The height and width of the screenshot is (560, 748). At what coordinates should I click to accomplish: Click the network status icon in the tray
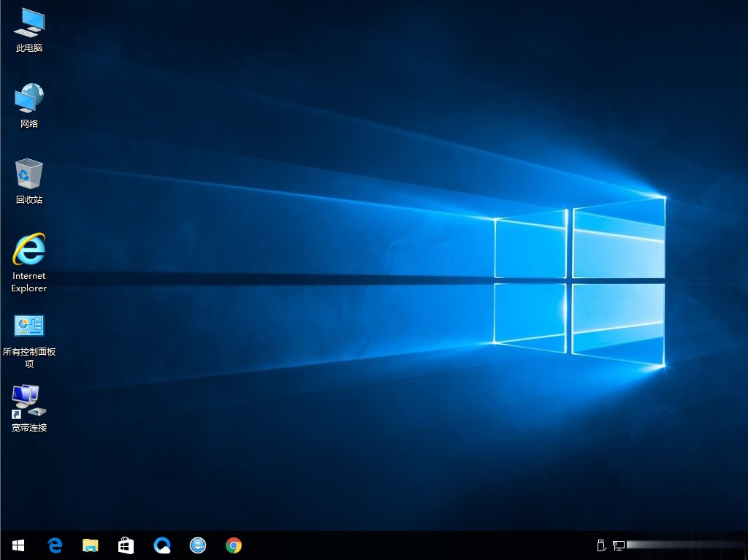pyautogui.click(x=619, y=545)
